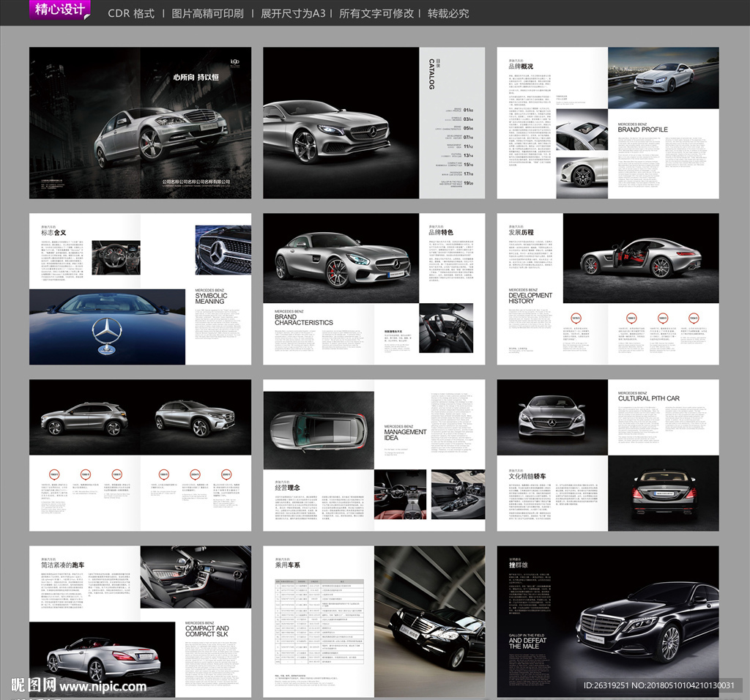The width and height of the screenshot is (750, 700).
Task: Click the '发展历程' heading
Action: point(521,232)
